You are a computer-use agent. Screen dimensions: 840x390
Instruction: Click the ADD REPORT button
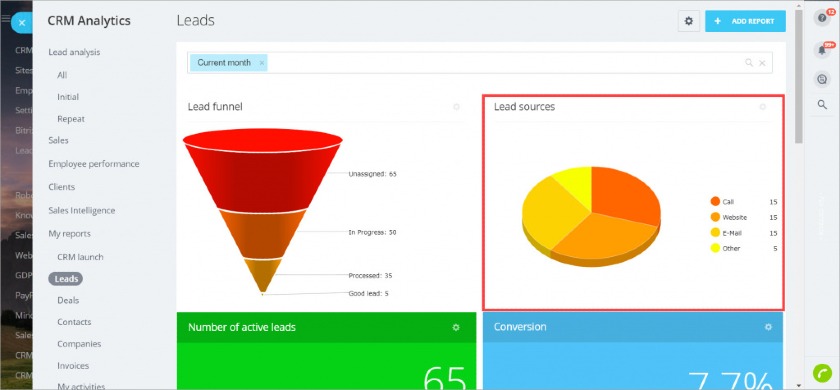(745, 21)
